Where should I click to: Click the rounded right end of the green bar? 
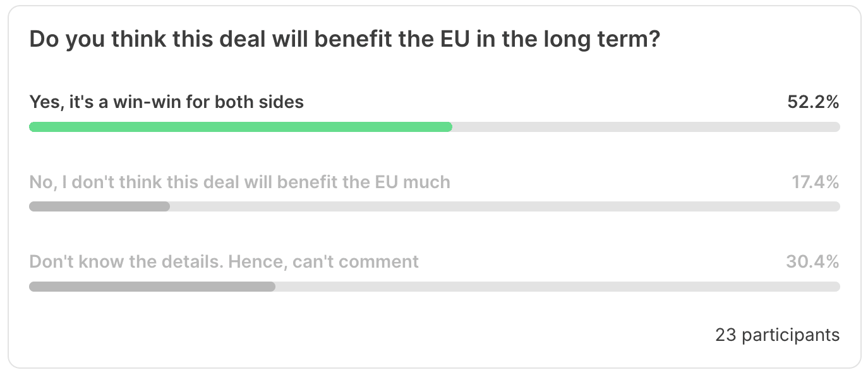[449, 127]
